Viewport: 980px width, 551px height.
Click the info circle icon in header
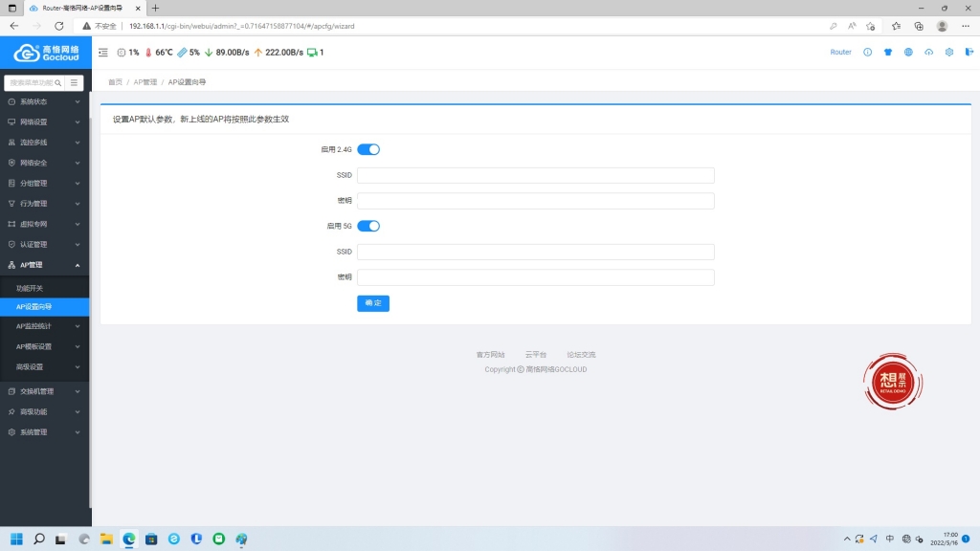pos(867,53)
